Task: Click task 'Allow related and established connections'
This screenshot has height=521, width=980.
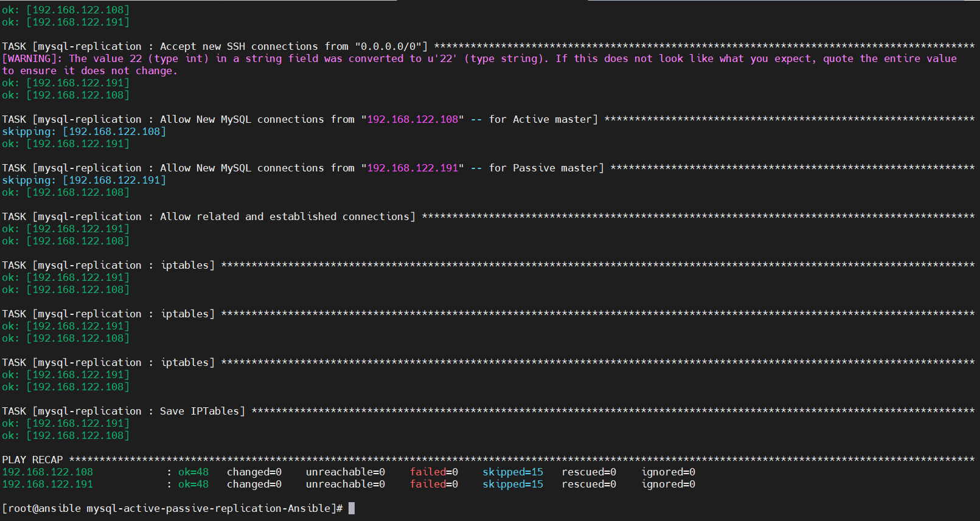Action: coord(488,216)
